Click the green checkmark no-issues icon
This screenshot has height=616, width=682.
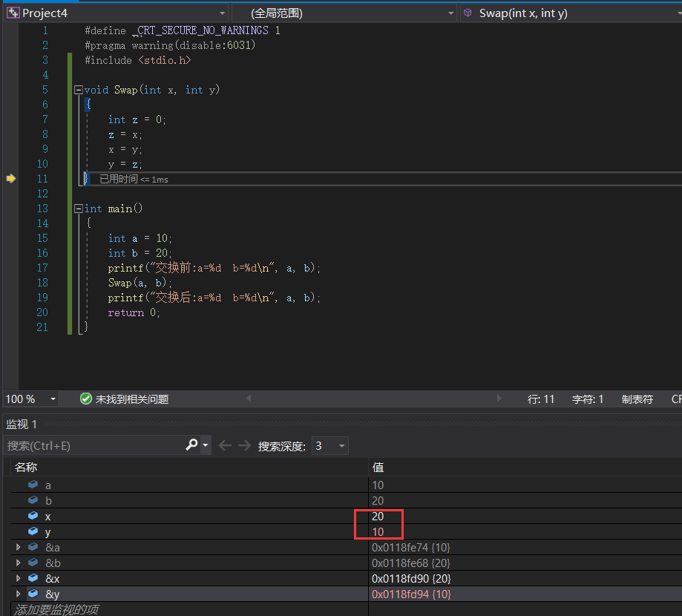point(86,399)
